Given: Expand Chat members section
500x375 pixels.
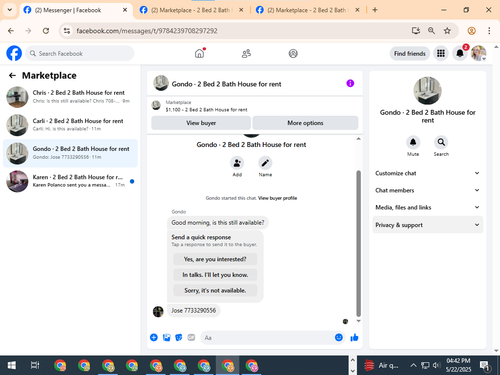Looking at the screenshot, I should pos(428,190).
